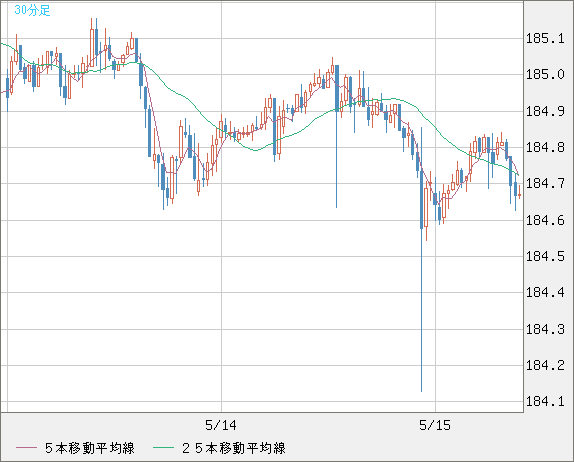Viewport: 574px width, 462px height.
Task: Click the 185.1 price axis label
Action: pos(545,38)
